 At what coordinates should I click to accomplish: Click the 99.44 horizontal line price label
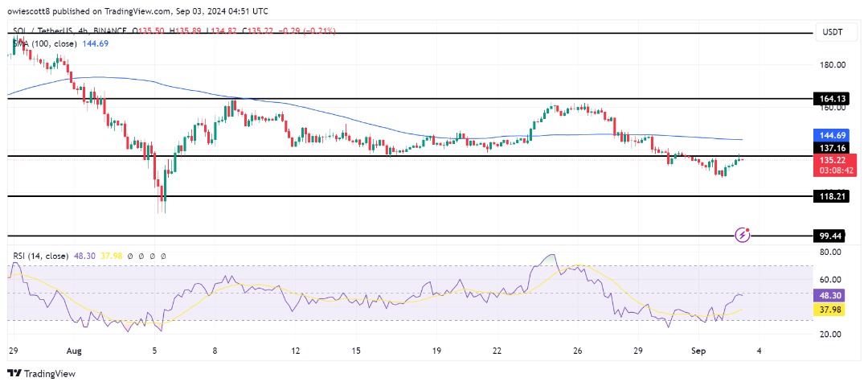(829, 236)
